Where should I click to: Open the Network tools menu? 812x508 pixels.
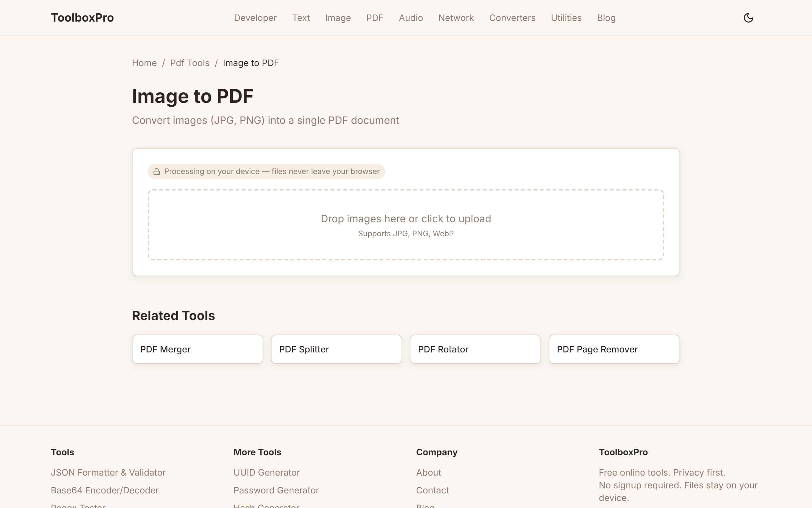[x=456, y=18]
